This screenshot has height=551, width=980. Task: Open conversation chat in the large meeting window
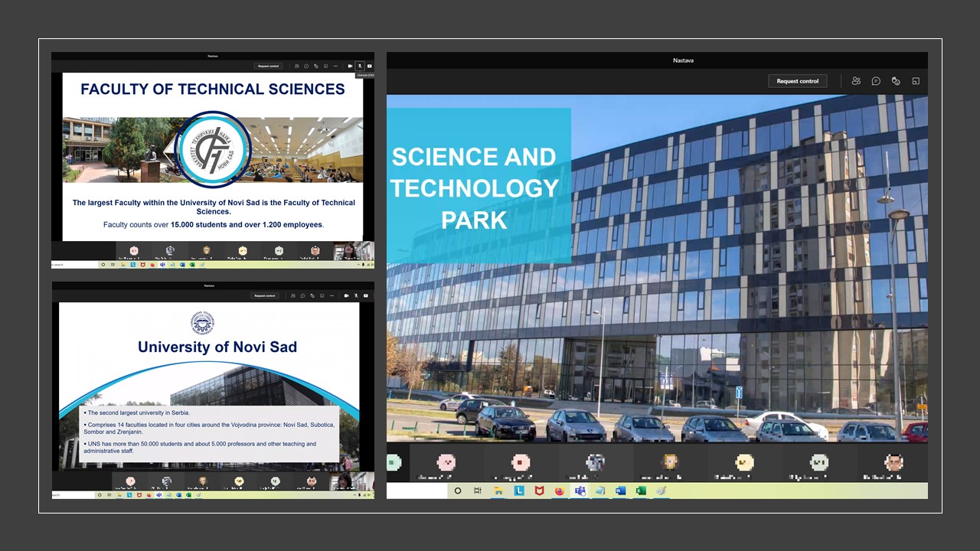tap(876, 81)
